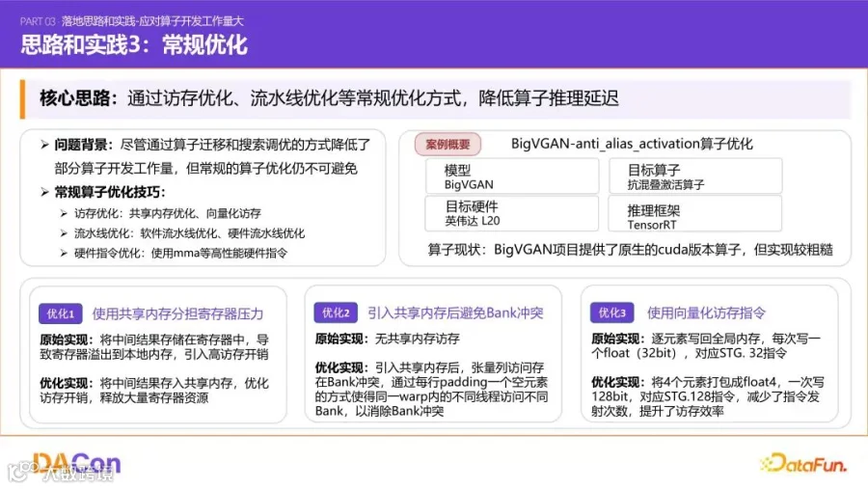
Task: Click the 问题背景 bullet arrow
Action: [44, 145]
